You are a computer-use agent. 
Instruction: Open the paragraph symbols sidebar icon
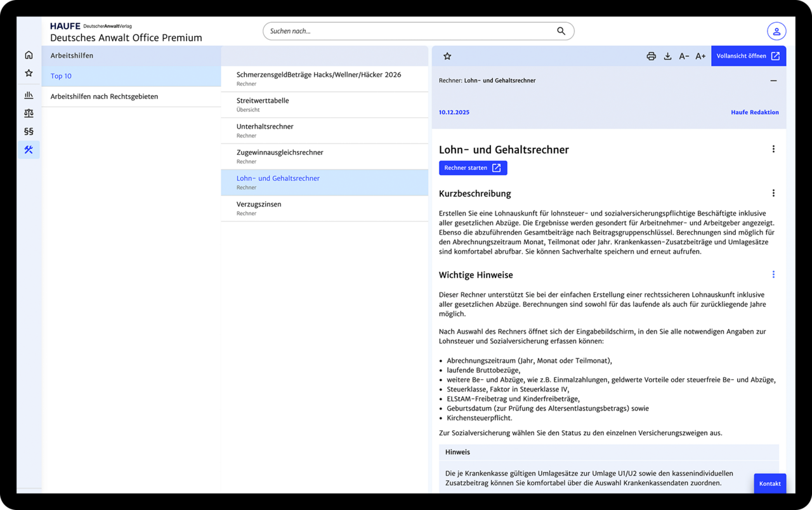(29, 131)
